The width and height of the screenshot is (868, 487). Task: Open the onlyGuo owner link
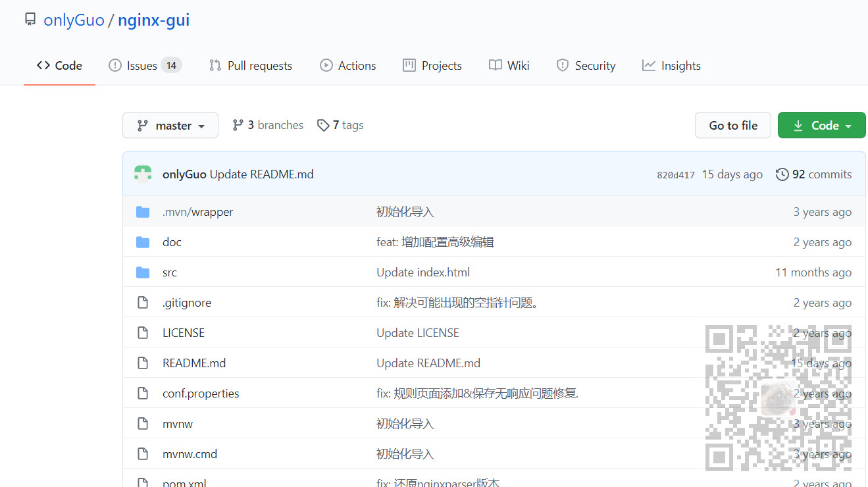[74, 20]
